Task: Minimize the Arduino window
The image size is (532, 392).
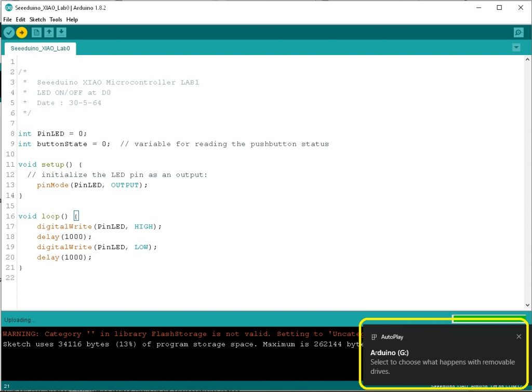Action: pyautogui.click(x=478, y=7)
